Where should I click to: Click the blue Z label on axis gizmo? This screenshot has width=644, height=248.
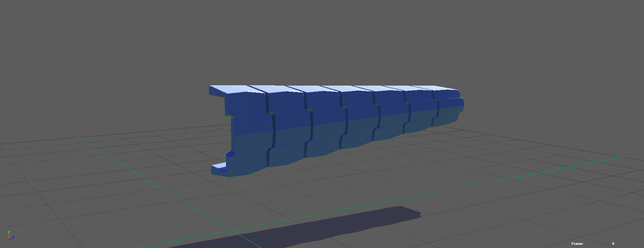(x=13, y=237)
